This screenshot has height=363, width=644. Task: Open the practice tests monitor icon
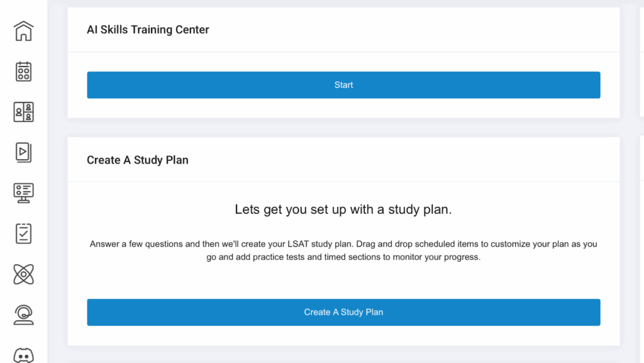[x=23, y=193]
